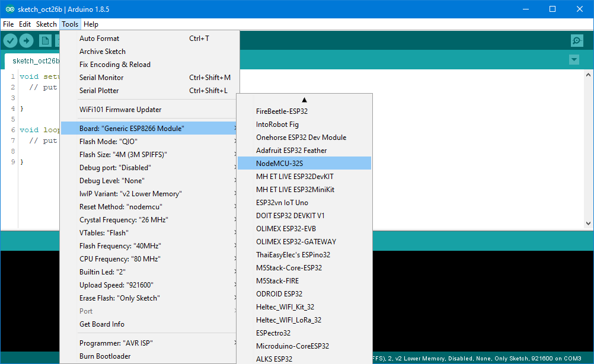Switch to the sketch_oct26b tab
The image size is (594, 364).
point(37,60)
